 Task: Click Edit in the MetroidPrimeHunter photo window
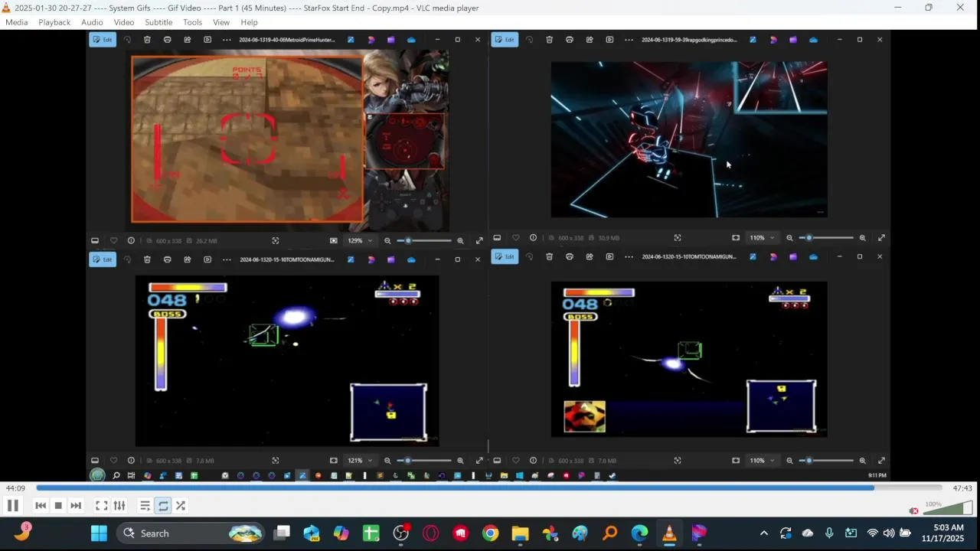pos(103,40)
